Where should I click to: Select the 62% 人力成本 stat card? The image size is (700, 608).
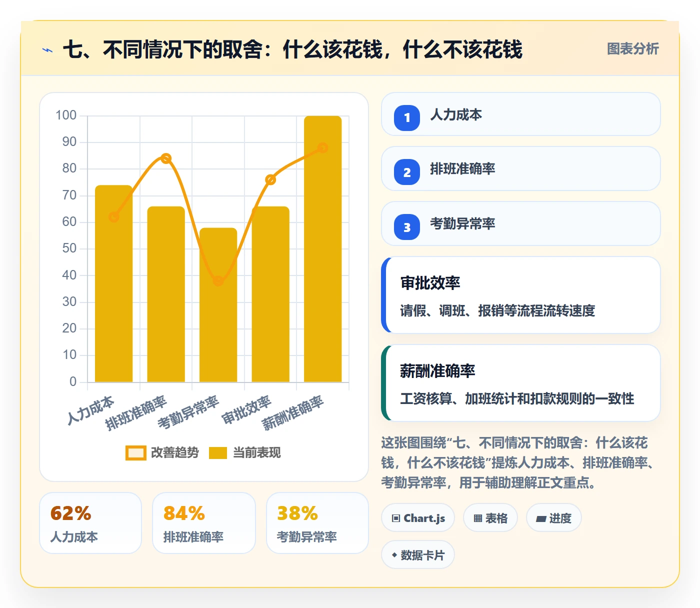(90, 523)
